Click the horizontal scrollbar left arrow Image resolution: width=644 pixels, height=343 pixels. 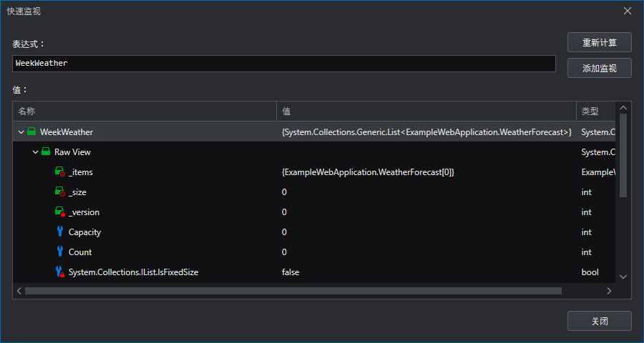click(19, 291)
